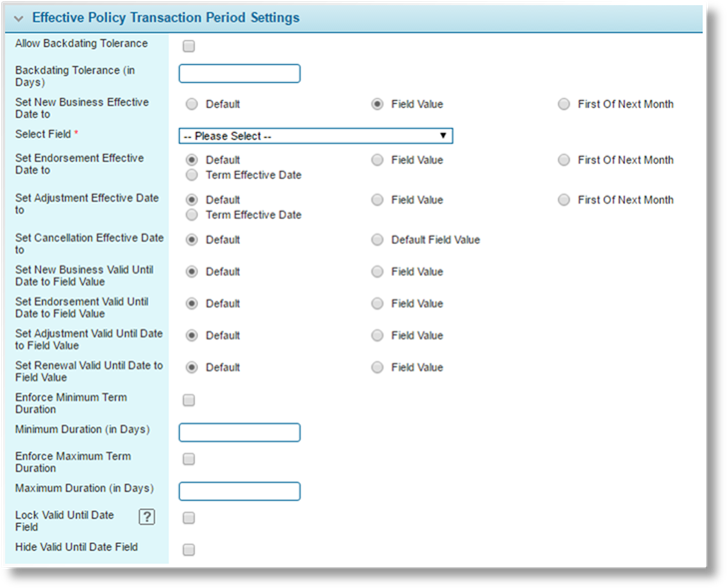The image size is (727, 588).
Task: Choose Field Value for Endorsement Effective Date
Action: 377,160
